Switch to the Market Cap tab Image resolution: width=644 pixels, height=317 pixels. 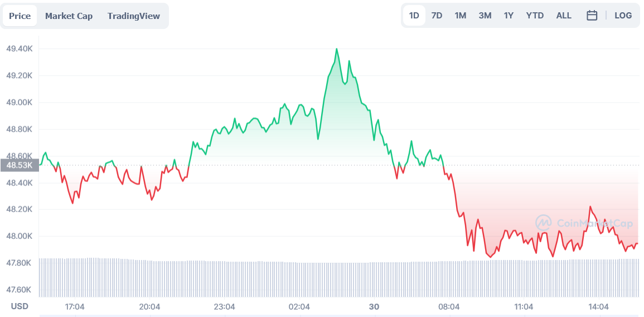click(x=69, y=16)
